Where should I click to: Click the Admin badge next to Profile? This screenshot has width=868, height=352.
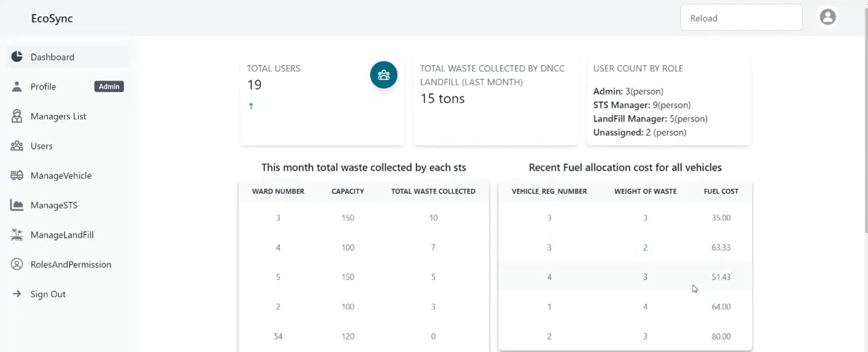point(109,86)
